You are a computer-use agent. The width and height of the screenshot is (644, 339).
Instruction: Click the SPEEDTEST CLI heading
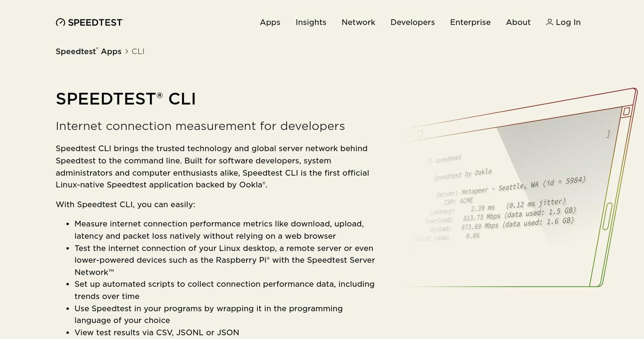pyautogui.click(x=126, y=99)
